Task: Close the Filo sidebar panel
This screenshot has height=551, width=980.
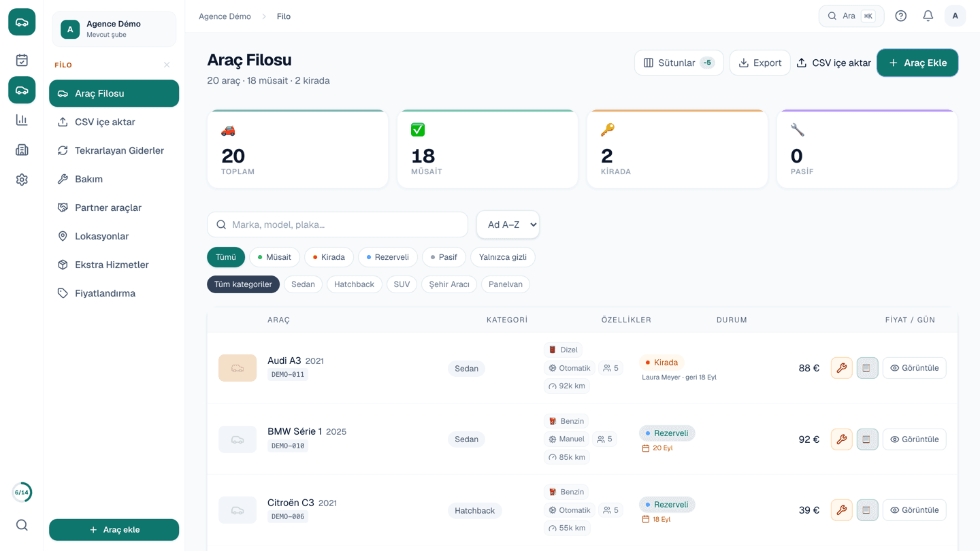Action: [167, 65]
